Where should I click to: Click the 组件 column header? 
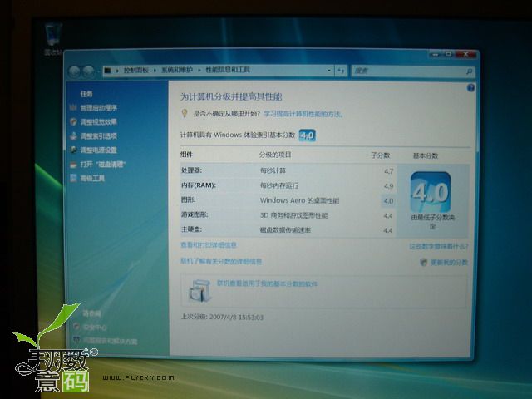coord(186,155)
